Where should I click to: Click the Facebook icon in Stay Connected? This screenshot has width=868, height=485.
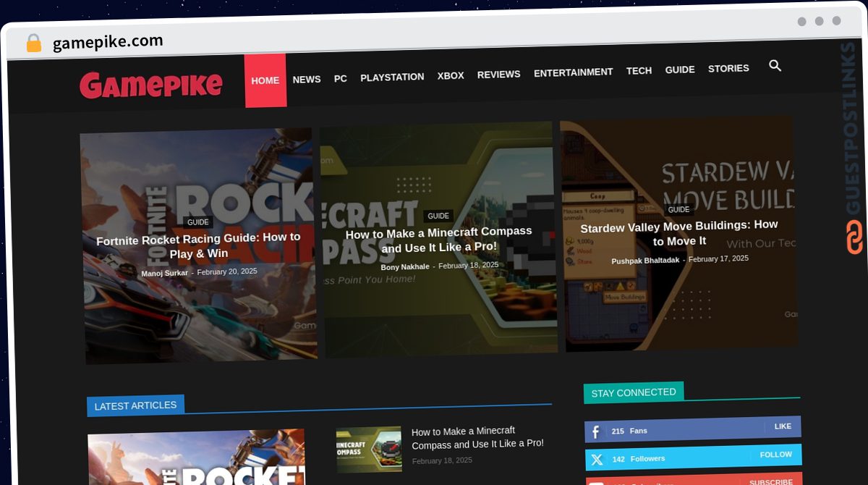pos(596,432)
